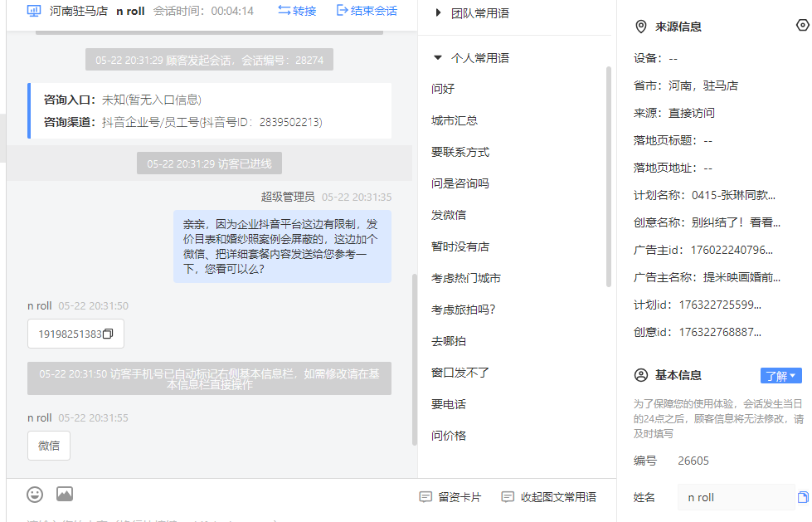This screenshot has height=522, width=812.
Task: Click 收起图文常用语 button
Action: (549, 497)
